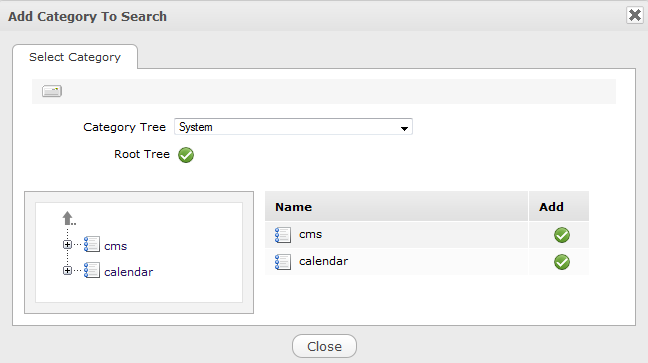Image resolution: width=648 pixels, height=363 pixels.
Task: Click the calendar category icon in the tree
Action: 92,270
